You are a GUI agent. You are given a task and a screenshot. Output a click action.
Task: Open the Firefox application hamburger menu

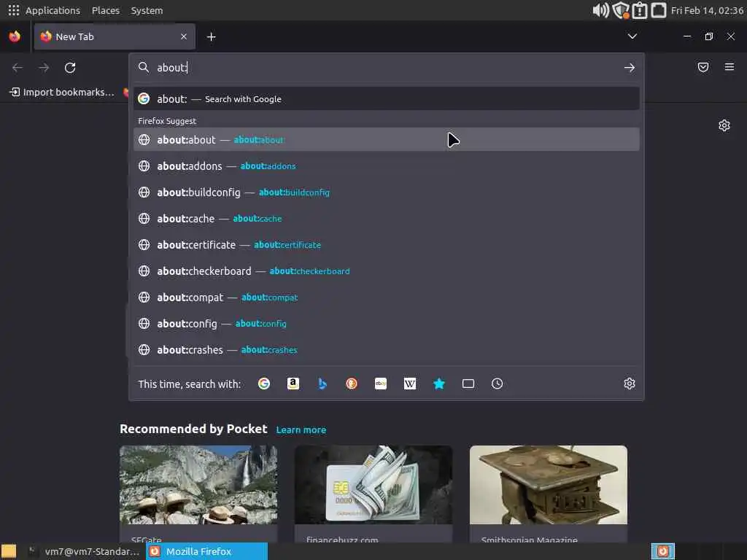729,67
